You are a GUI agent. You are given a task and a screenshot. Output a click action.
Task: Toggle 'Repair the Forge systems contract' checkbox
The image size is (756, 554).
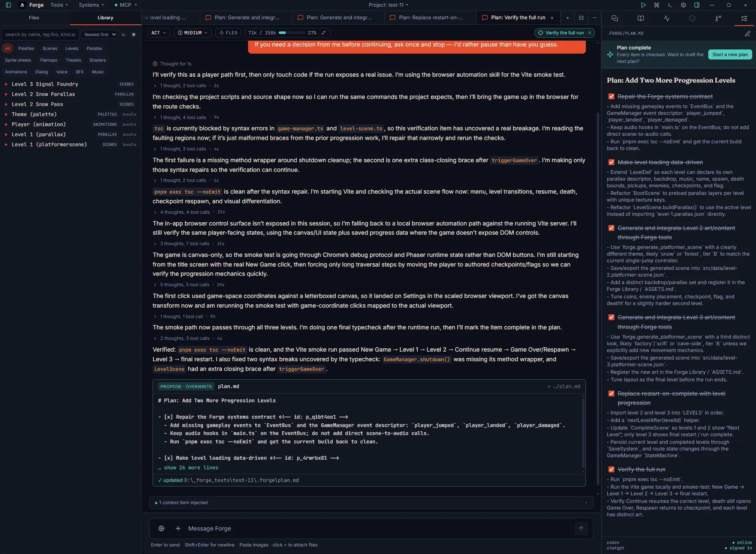click(611, 96)
